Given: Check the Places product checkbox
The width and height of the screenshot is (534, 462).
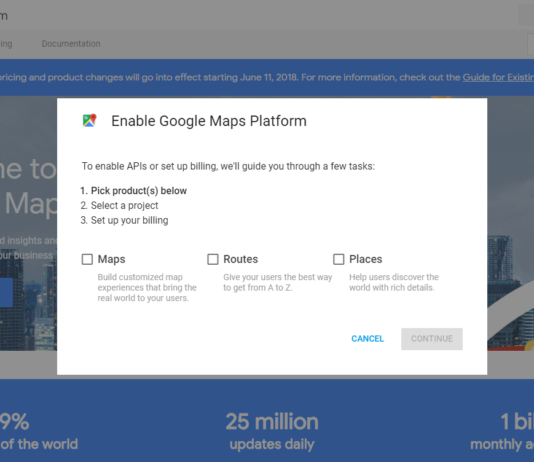Looking at the screenshot, I should point(339,259).
